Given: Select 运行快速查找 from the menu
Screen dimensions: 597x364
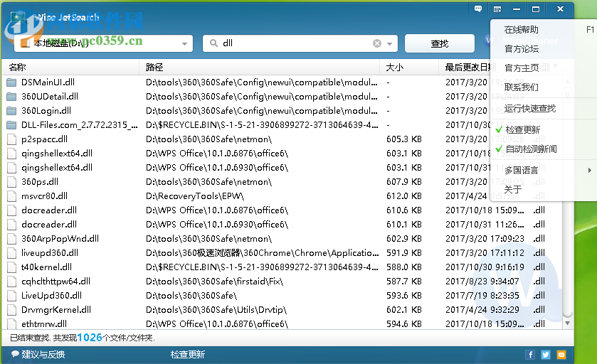Looking at the screenshot, I should tap(529, 108).
